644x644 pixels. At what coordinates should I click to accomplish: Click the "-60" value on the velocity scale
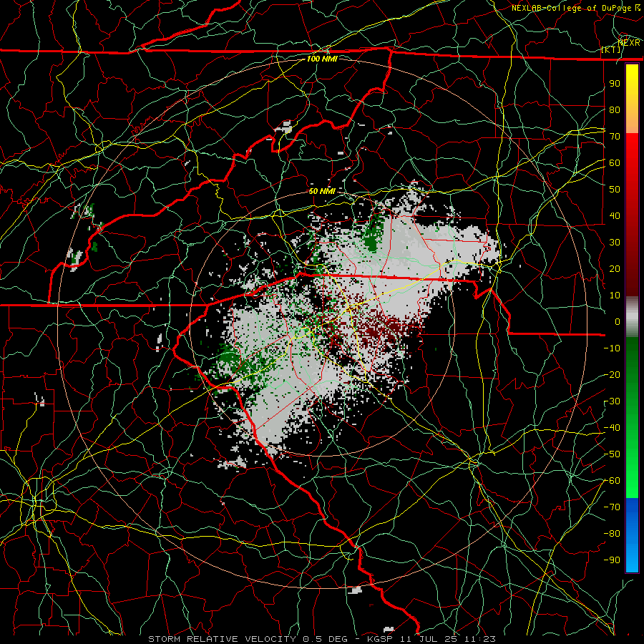(x=612, y=481)
